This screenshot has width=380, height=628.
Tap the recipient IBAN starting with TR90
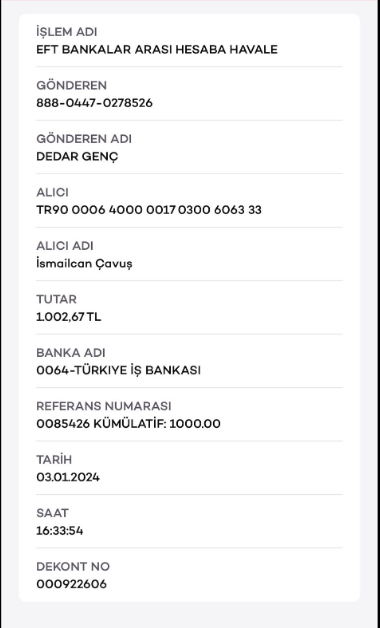(x=149, y=210)
